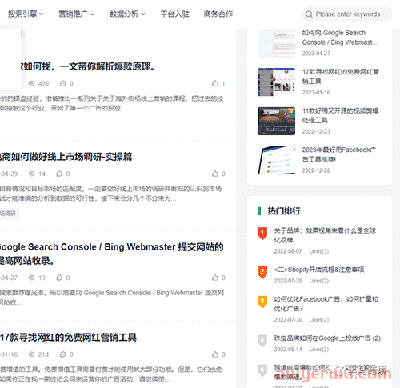This screenshot has width=400, height=388.
Task: Open ranked post '珠宝品牌如何在Google上投放广告 (2)'
Action: point(327,338)
